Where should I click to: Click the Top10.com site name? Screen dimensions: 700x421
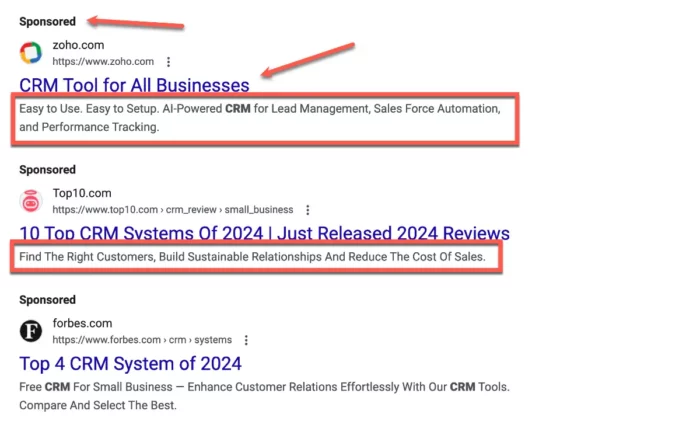tap(82, 194)
